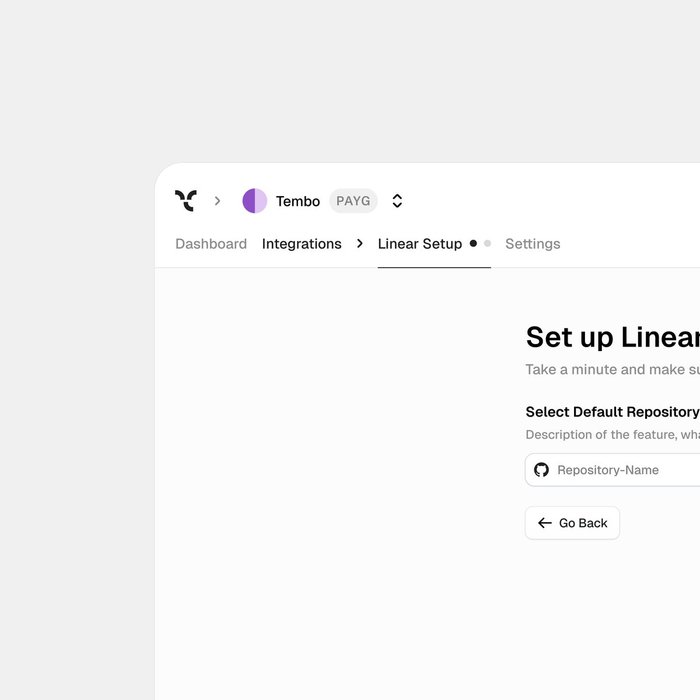Click the Tembo logo icon
Image resolution: width=700 pixels, height=700 pixels.
click(186, 200)
